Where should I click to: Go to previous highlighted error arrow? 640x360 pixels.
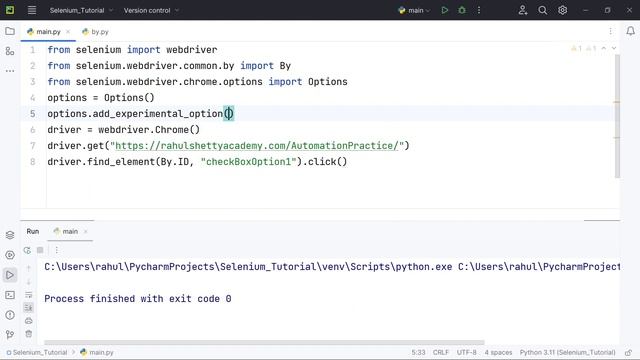pos(604,49)
